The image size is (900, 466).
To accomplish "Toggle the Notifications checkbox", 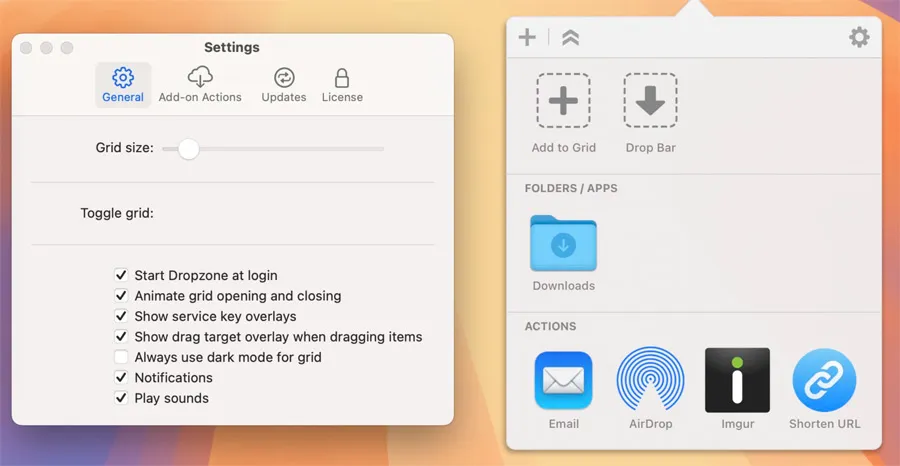I will coord(121,377).
